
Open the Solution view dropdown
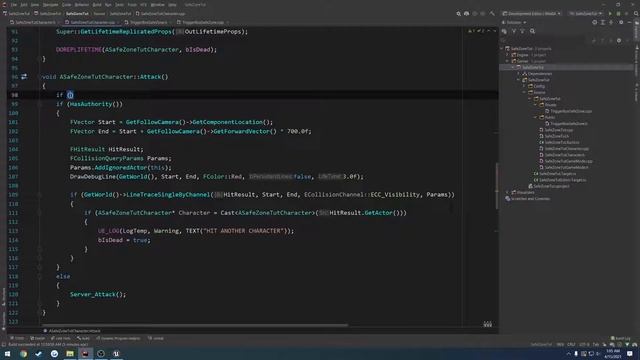pyautogui.click(x=514, y=22)
